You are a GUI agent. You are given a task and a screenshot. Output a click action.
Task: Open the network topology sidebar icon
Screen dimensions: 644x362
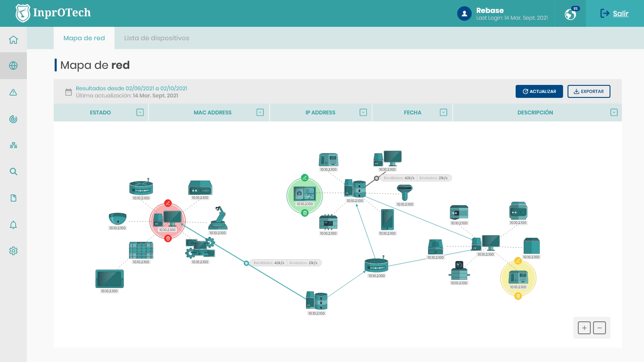click(x=13, y=145)
